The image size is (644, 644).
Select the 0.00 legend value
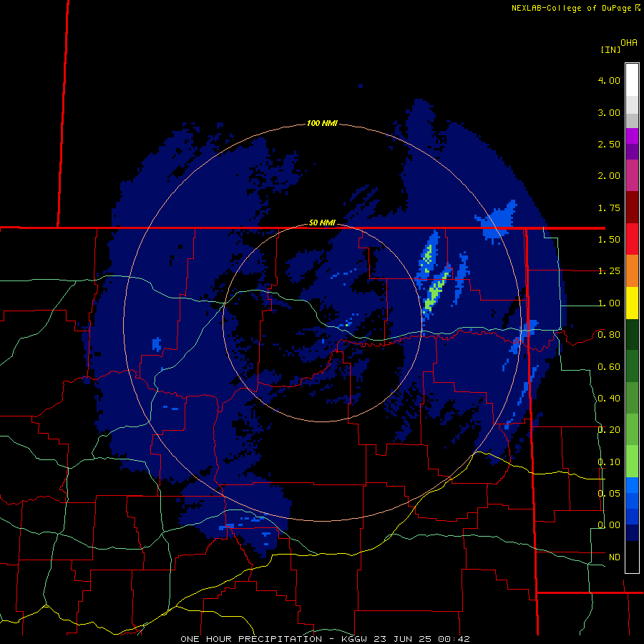click(x=609, y=525)
